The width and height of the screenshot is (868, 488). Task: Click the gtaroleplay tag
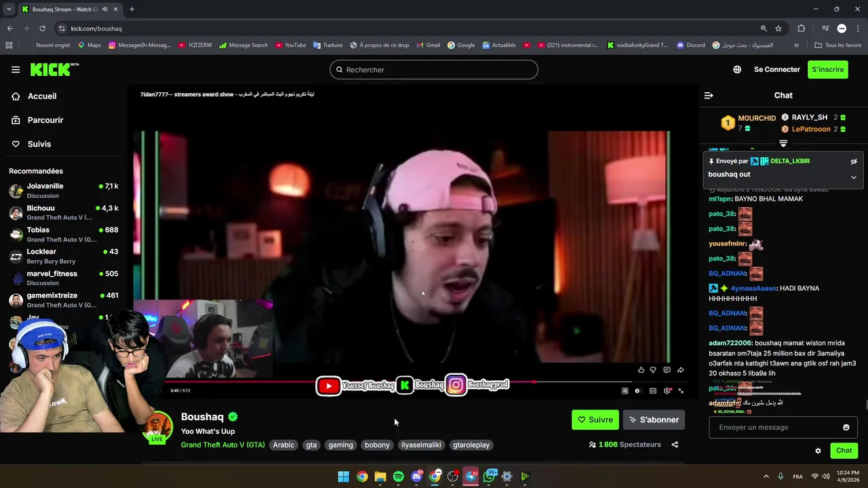(471, 445)
